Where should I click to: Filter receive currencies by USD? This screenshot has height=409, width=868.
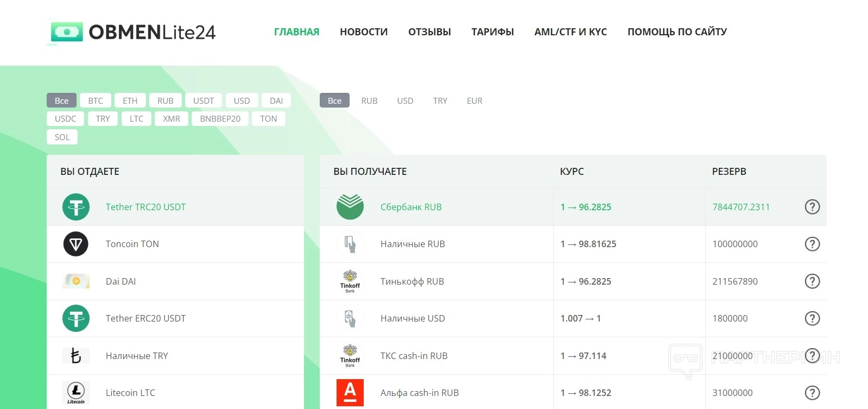pyautogui.click(x=405, y=100)
